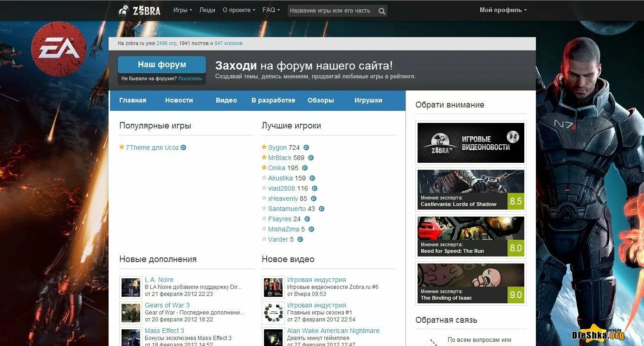Image resolution: width=644 pixels, height=346 pixels.
Task: Click the L.A. Noire thumbnail image
Action: (x=131, y=288)
